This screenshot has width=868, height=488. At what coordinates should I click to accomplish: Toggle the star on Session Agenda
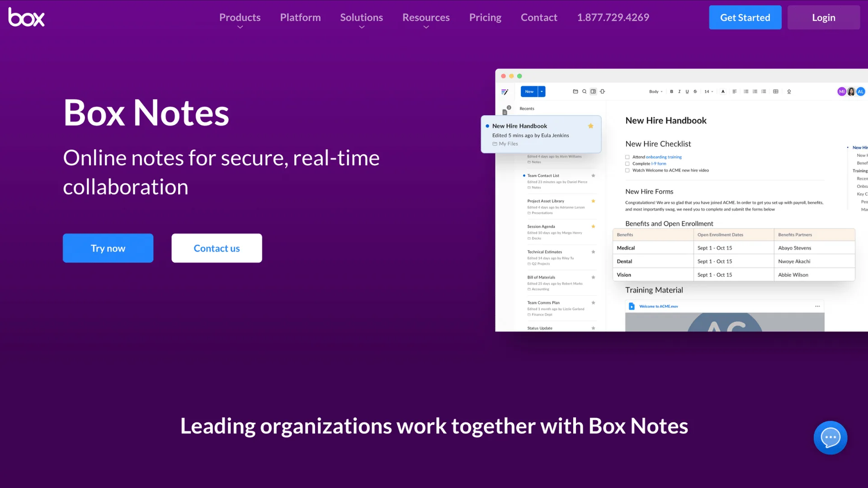tap(593, 226)
